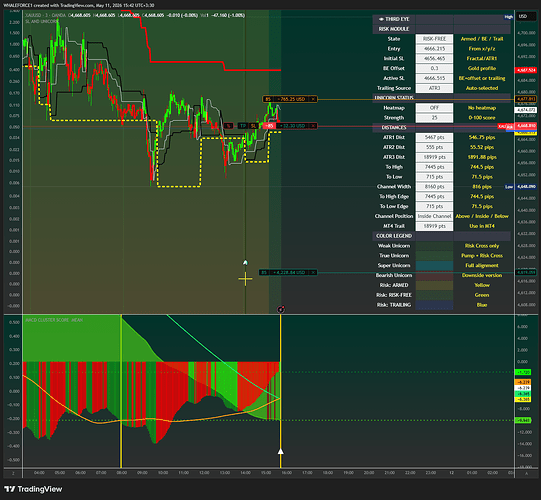This screenshot has width=541, height=500.
Task: Open the USD currency selector on price axis
Action: coord(523,16)
